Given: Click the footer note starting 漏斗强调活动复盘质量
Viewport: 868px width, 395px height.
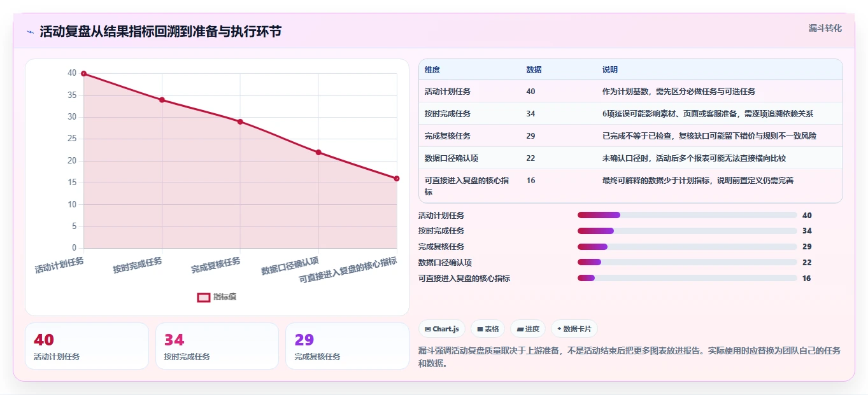Looking at the screenshot, I should (x=629, y=357).
